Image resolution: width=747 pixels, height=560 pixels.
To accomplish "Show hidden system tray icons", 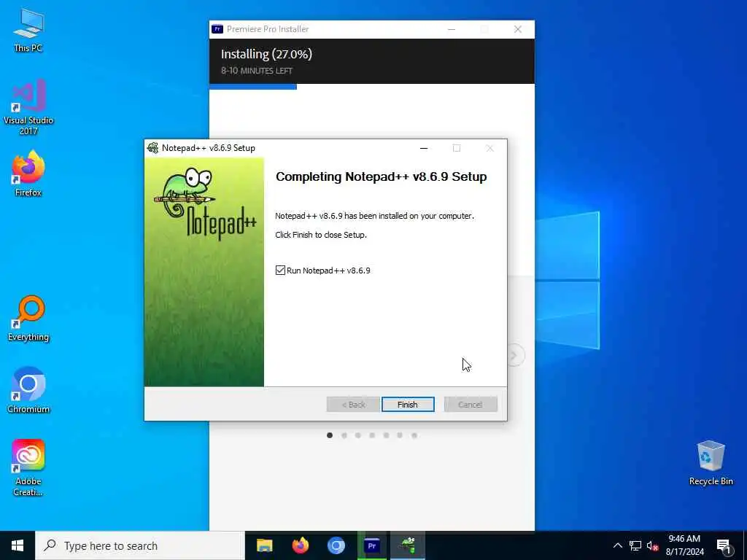I will [x=617, y=545].
